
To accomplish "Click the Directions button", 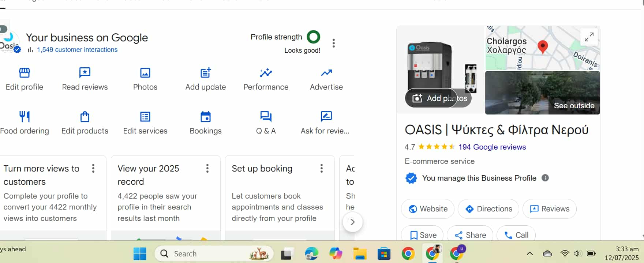I will 488,209.
